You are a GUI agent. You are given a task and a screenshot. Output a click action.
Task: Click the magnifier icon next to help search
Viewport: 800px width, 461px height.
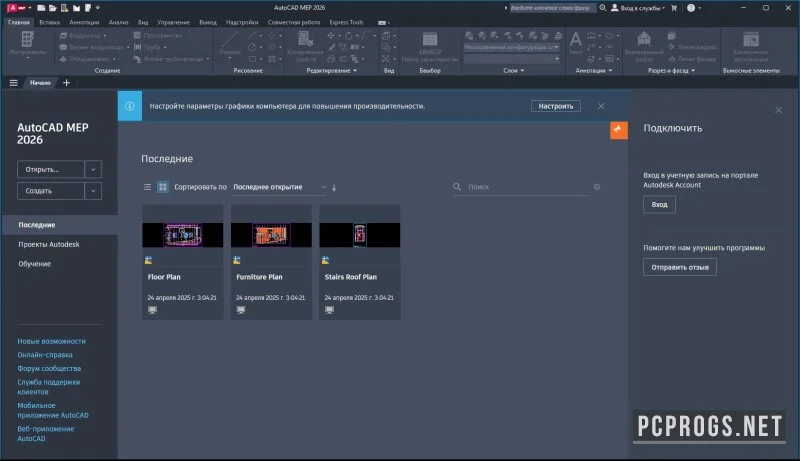point(603,8)
